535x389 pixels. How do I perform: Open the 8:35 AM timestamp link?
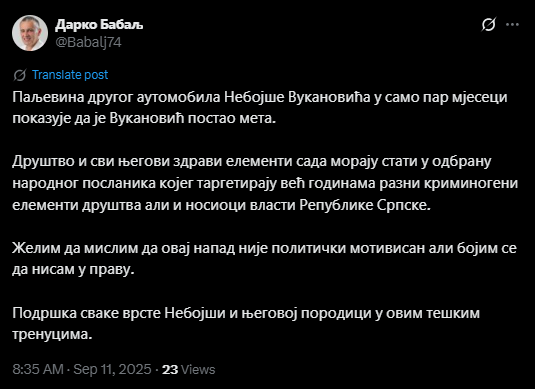pyautogui.click(x=38, y=369)
